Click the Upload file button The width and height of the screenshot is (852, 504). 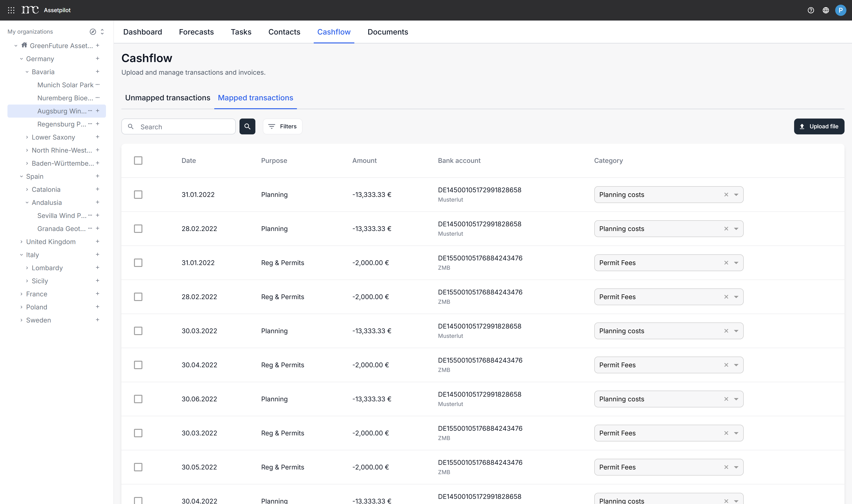click(x=819, y=126)
